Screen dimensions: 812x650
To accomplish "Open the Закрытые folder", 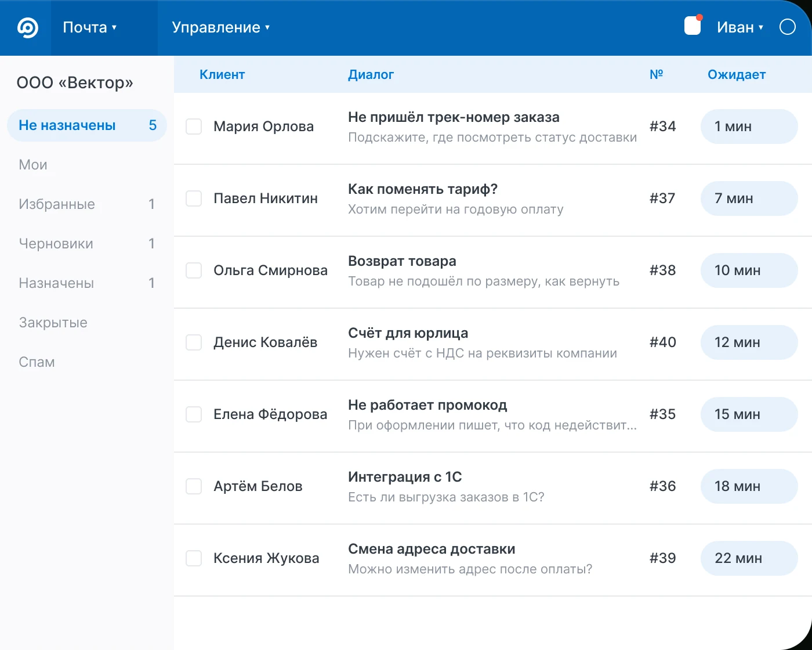I will coord(87,323).
